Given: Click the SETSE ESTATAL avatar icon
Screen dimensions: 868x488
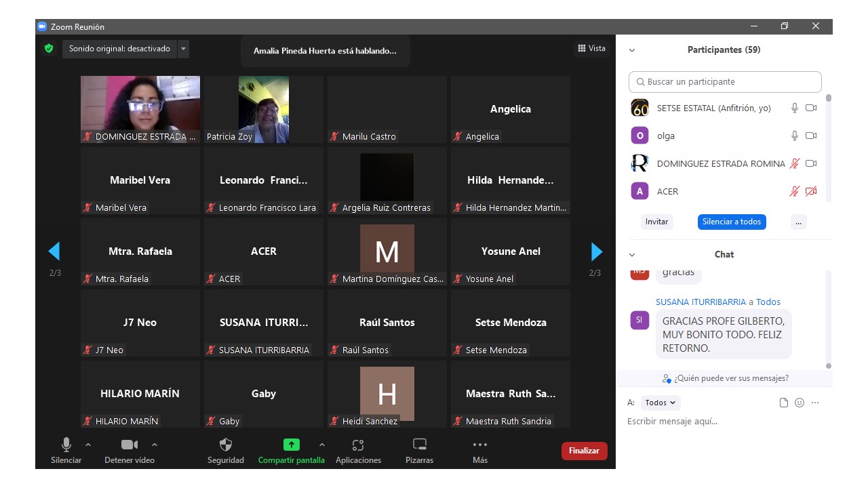Looking at the screenshot, I should coord(639,108).
